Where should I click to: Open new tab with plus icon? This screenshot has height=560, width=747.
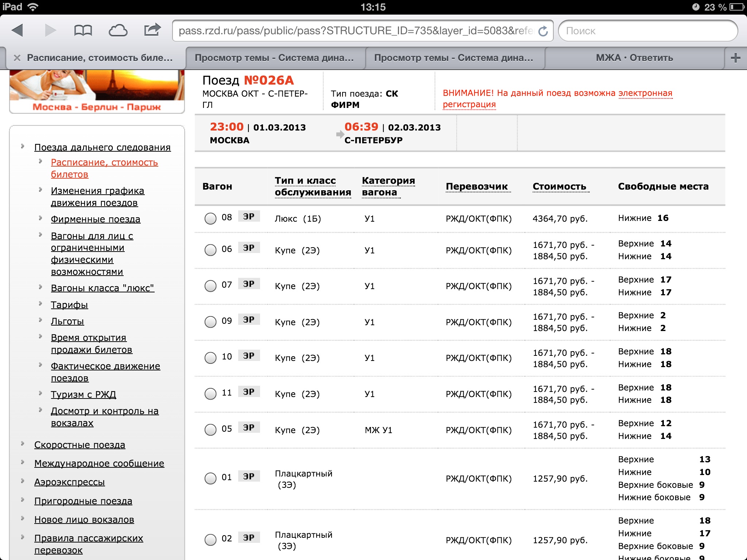pyautogui.click(x=735, y=58)
